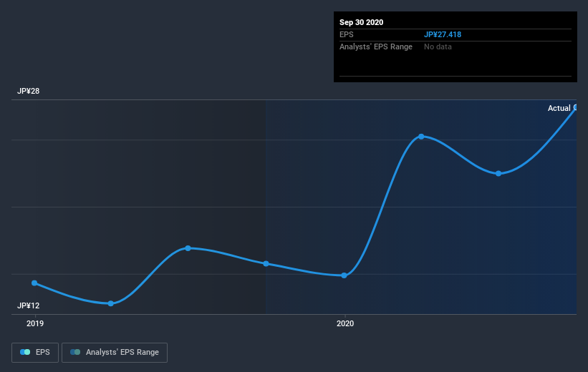Select the data point at shaded region start
The image size is (588, 372).
click(x=266, y=264)
